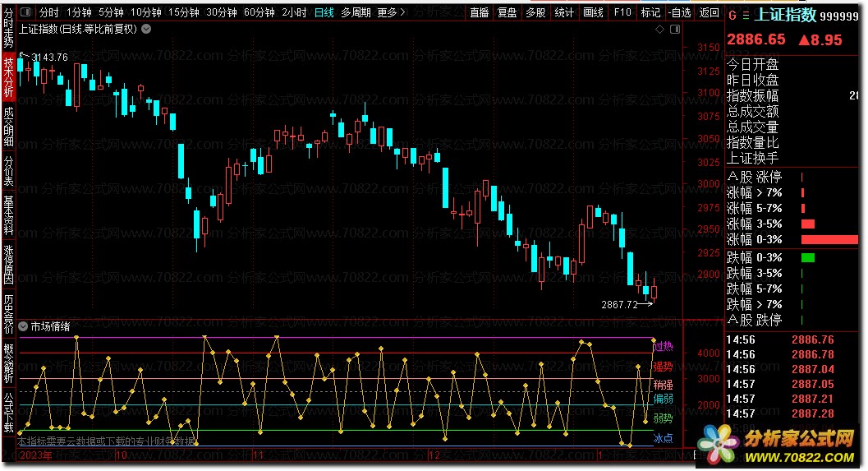
Task: Click the 3143.76 high price marker
Action: pos(49,57)
